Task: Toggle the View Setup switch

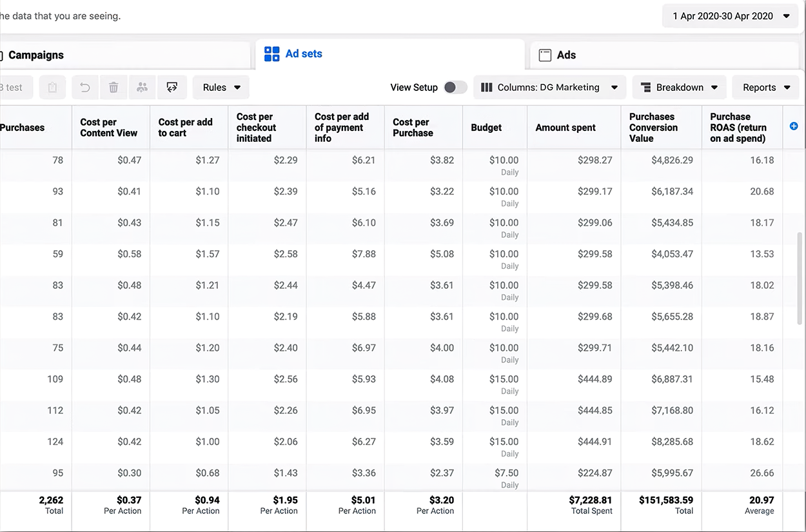Action: (455, 88)
